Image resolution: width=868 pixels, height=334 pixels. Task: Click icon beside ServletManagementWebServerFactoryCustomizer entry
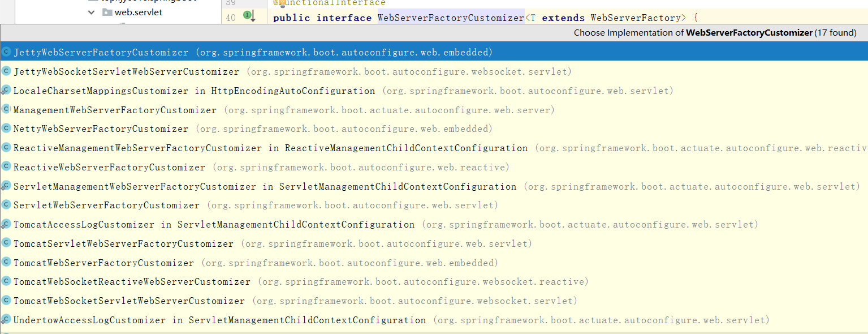(x=6, y=186)
